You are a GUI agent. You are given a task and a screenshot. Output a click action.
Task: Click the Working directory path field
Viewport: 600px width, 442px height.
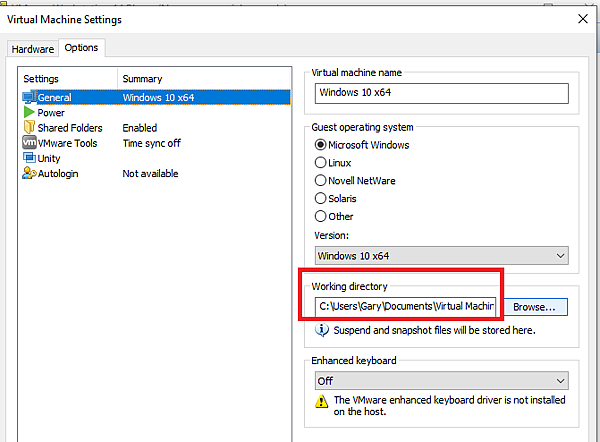[x=405, y=307]
